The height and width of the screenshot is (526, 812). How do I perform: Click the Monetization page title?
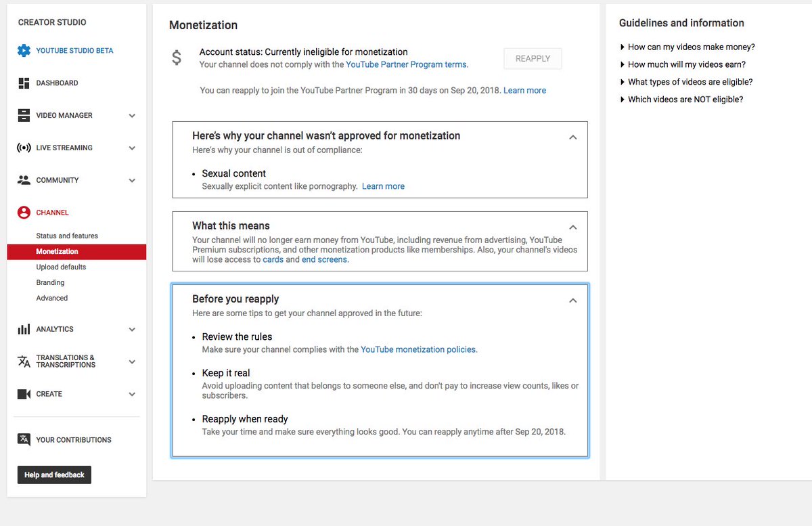pyautogui.click(x=203, y=25)
